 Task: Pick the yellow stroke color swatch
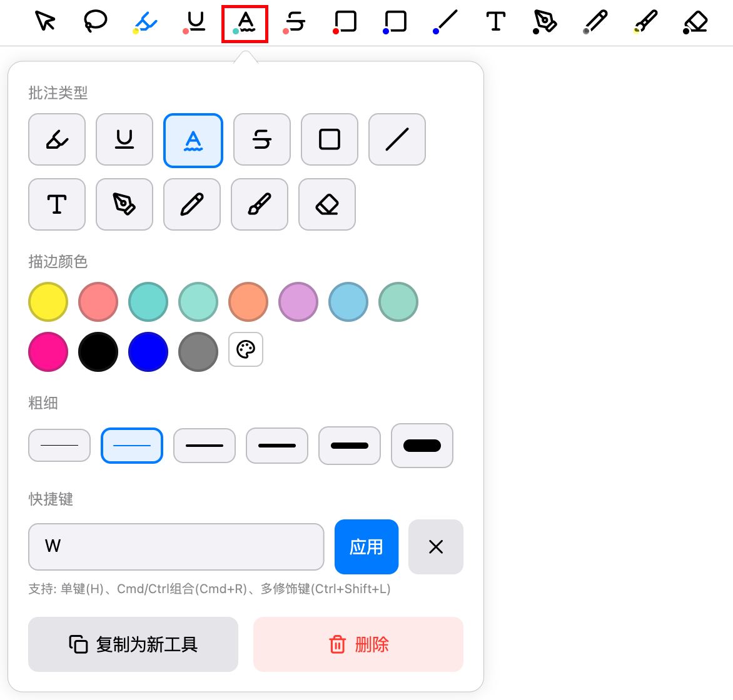[x=48, y=302]
